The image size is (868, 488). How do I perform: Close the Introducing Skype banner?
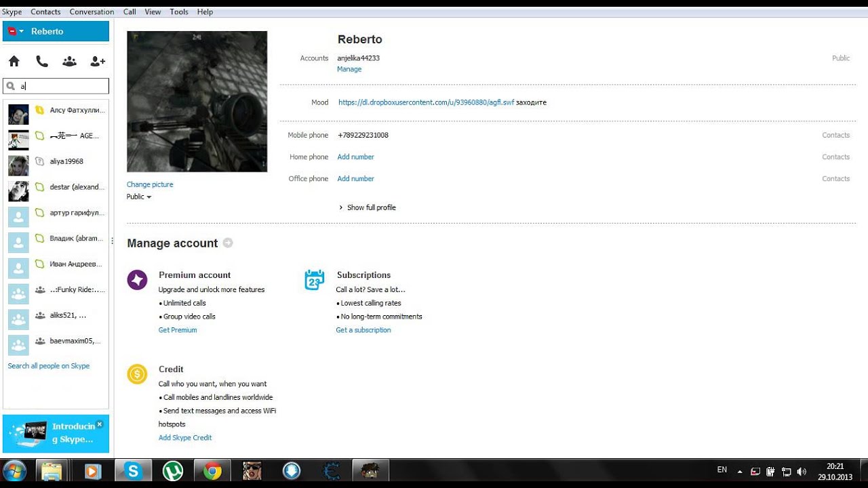(100, 424)
